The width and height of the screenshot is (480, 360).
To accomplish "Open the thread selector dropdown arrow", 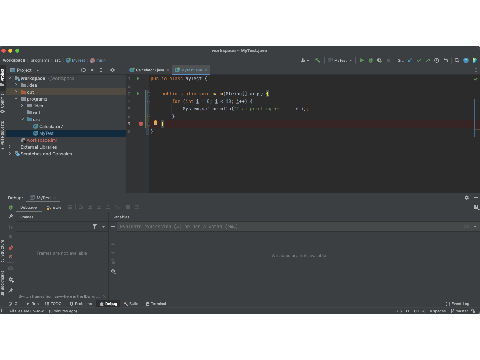I will click(x=104, y=227).
